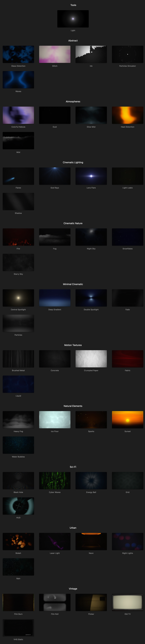Pick the Old TV thumbnail

pyautogui.click(x=128, y=602)
